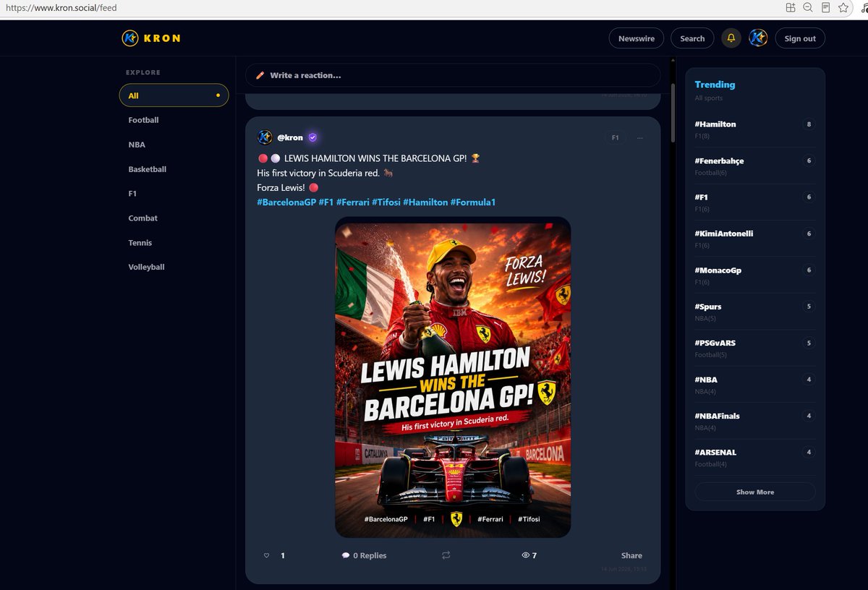Click Show More in Trending panel
868x590 pixels.
[x=755, y=492]
